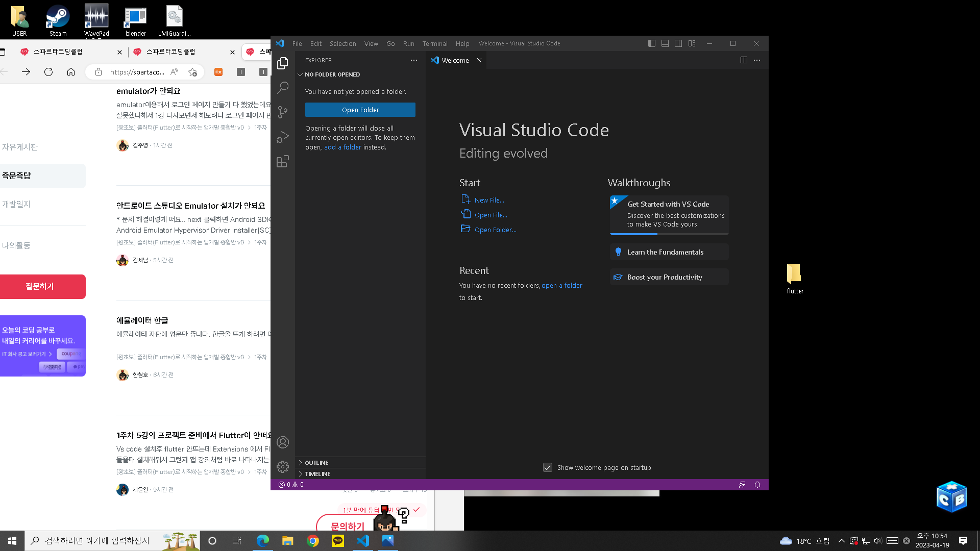980x551 pixels.
Task: Open Get Started with VS Code walkthrough
Action: (x=669, y=215)
